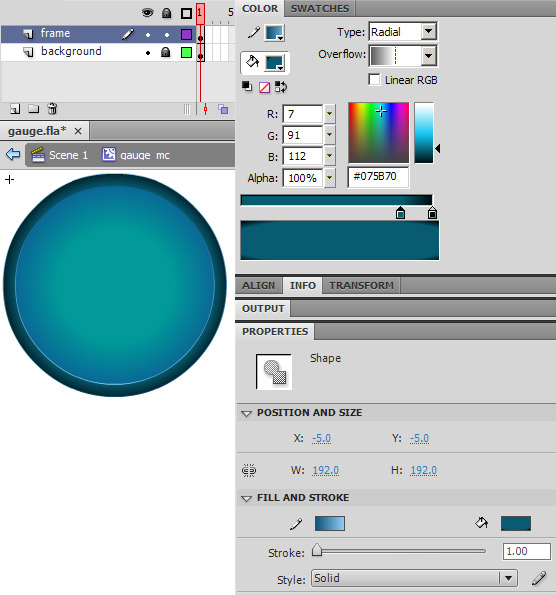
Task: Click the fill color swatch in Properties
Action: pyautogui.click(x=516, y=523)
